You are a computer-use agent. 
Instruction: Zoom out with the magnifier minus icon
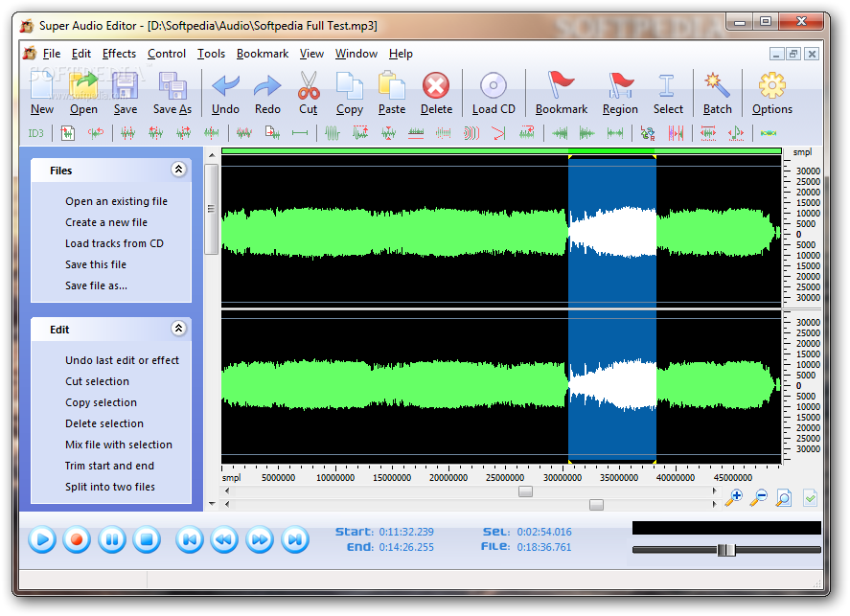tap(758, 497)
